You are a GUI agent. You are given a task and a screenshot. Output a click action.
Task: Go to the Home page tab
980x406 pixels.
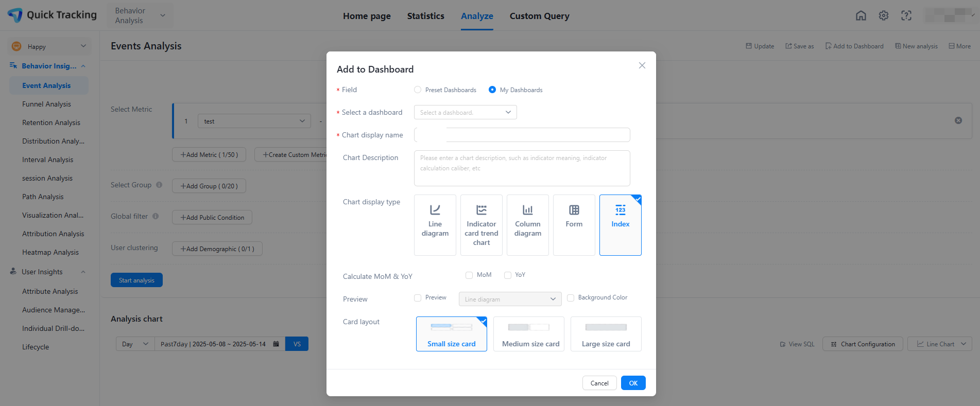pyautogui.click(x=367, y=16)
